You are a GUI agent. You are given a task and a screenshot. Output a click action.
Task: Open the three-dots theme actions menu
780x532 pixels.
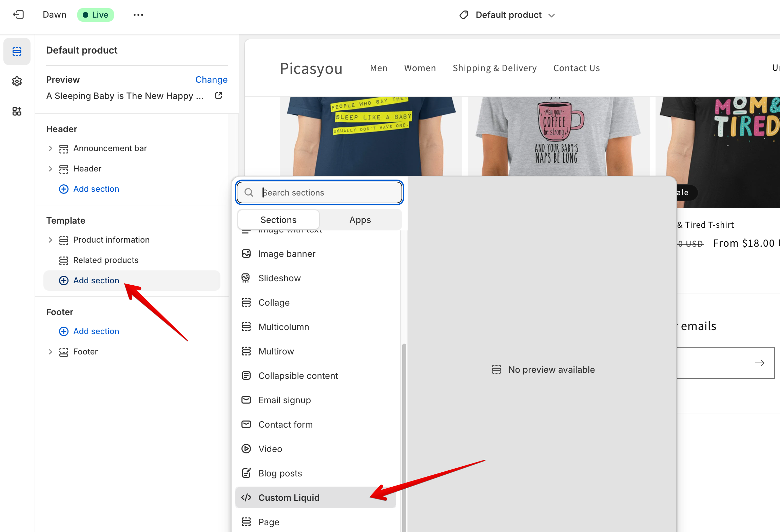[138, 15]
